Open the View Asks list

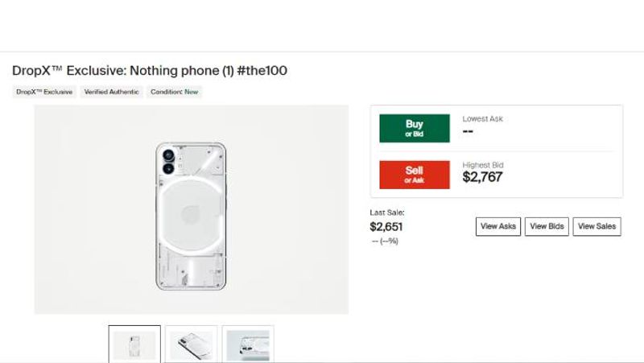point(498,226)
